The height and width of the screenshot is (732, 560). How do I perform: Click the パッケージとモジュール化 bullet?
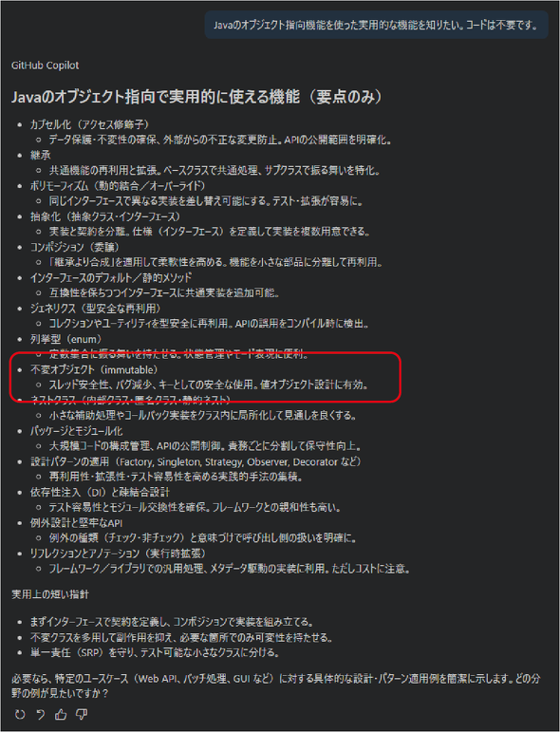77,431
